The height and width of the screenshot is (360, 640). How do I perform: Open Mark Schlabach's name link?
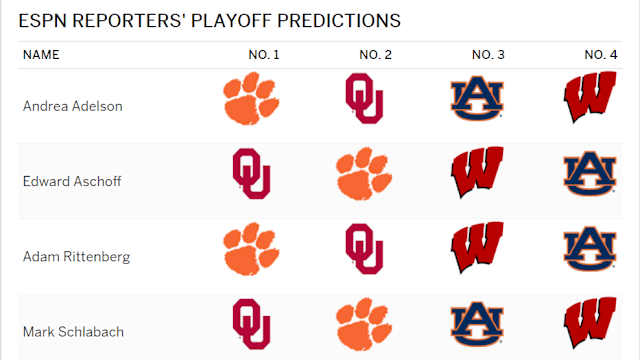click(73, 332)
